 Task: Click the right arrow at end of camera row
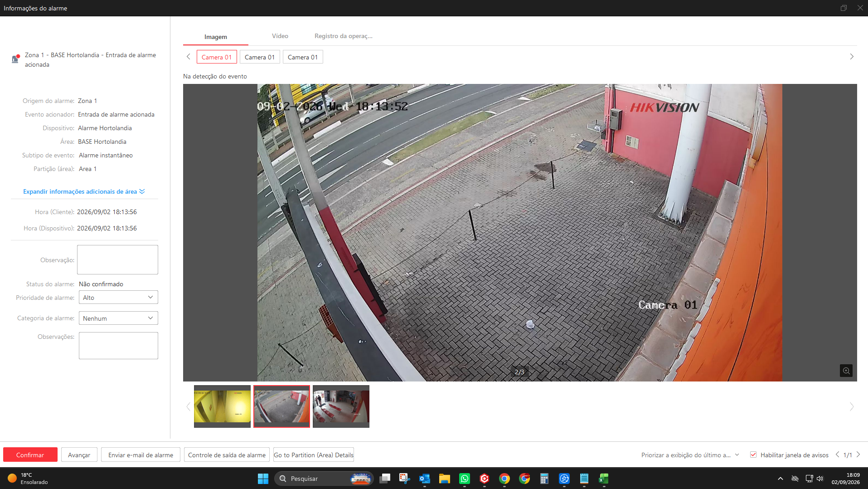tap(852, 57)
